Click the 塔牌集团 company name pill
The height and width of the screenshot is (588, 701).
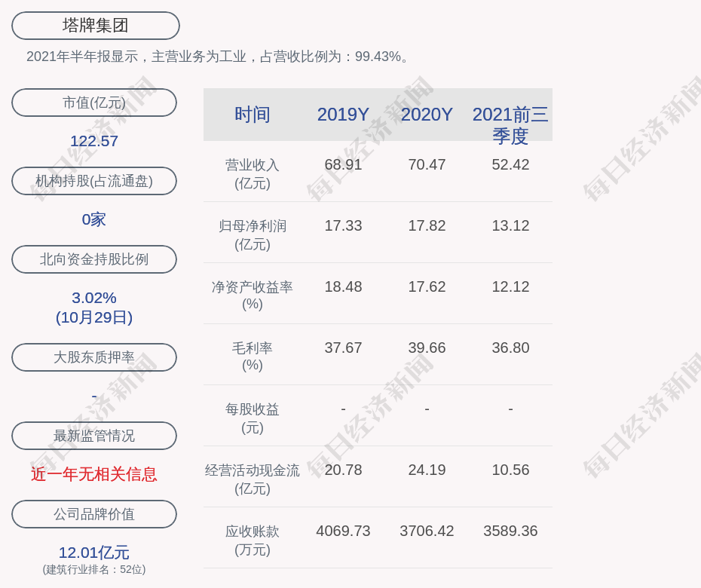pyautogui.click(x=95, y=26)
